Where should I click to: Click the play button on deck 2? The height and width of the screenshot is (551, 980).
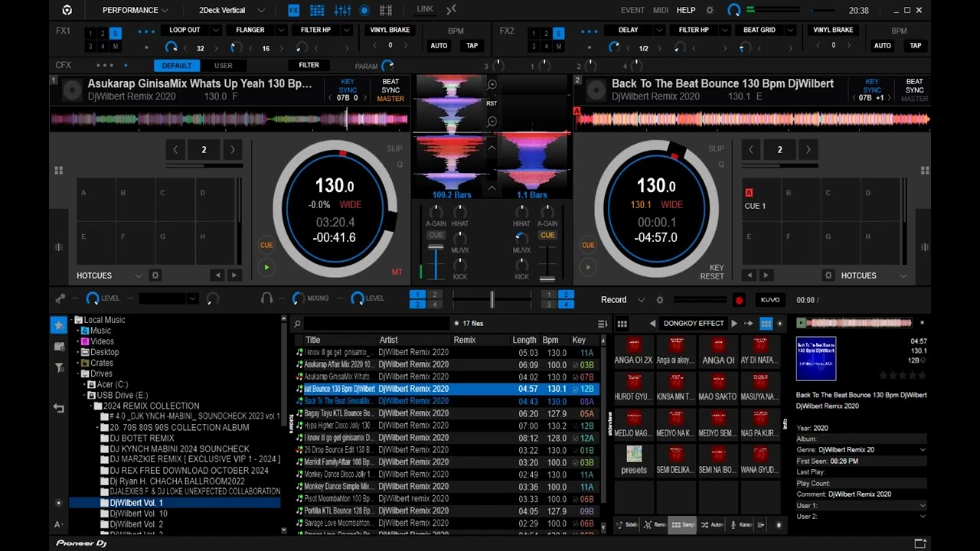pos(588,267)
